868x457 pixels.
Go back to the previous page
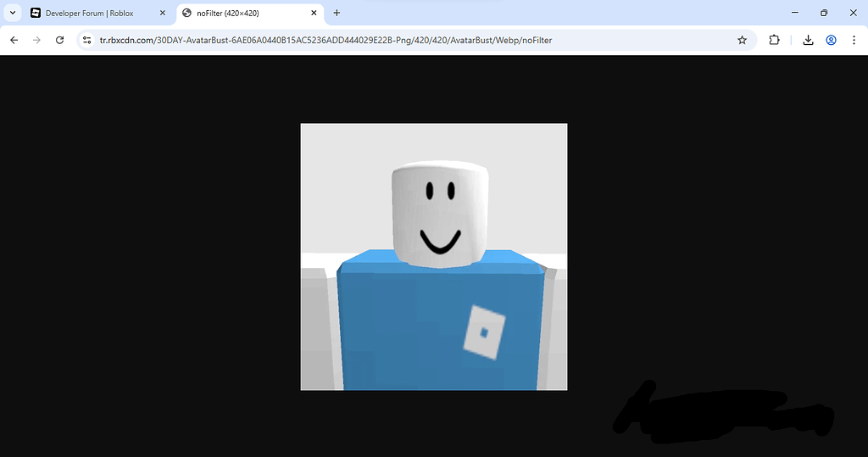[x=14, y=40]
